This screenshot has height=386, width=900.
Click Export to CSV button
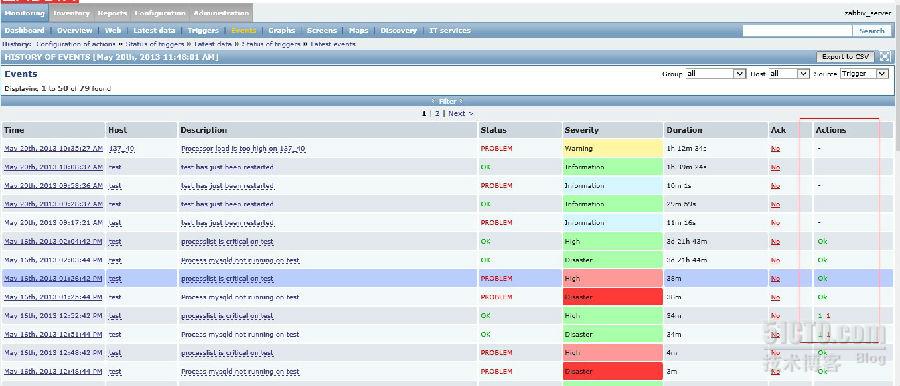point(845,57)
